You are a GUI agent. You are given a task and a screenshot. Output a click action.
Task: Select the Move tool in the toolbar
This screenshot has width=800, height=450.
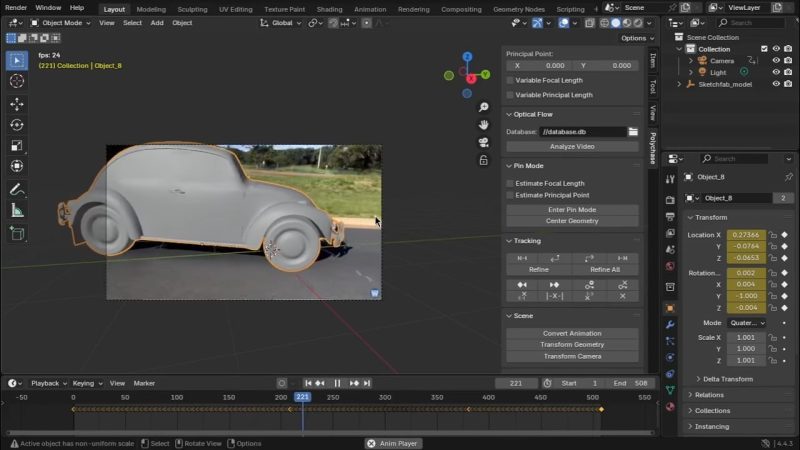point(17,104)
